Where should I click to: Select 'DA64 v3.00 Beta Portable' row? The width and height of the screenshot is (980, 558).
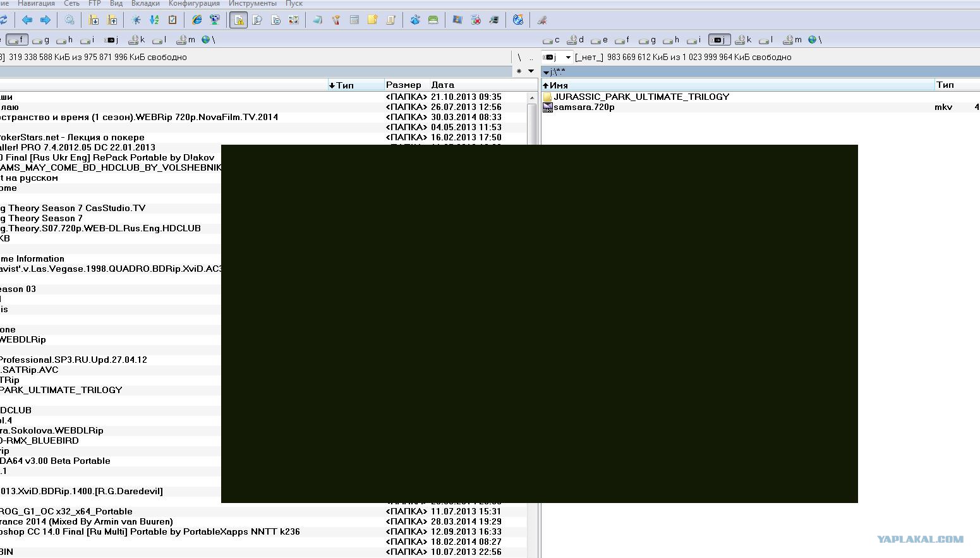tap(56, 461)
